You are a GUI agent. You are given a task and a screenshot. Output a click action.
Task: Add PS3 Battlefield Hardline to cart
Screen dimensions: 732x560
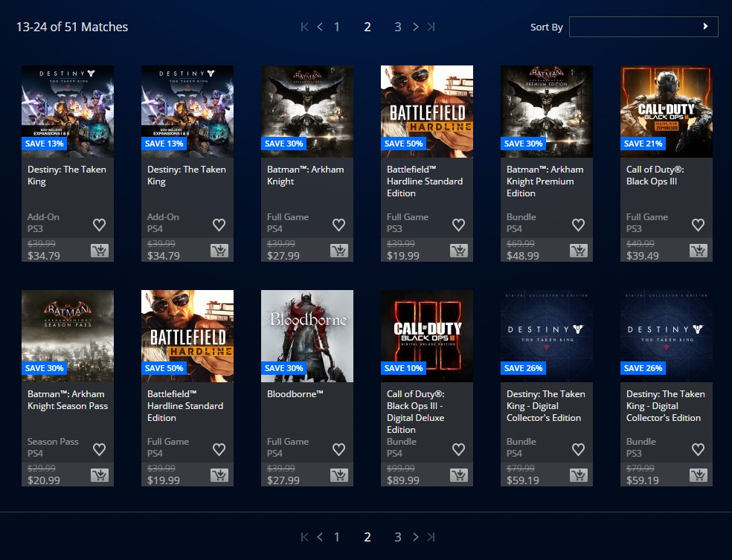[459, 251]
